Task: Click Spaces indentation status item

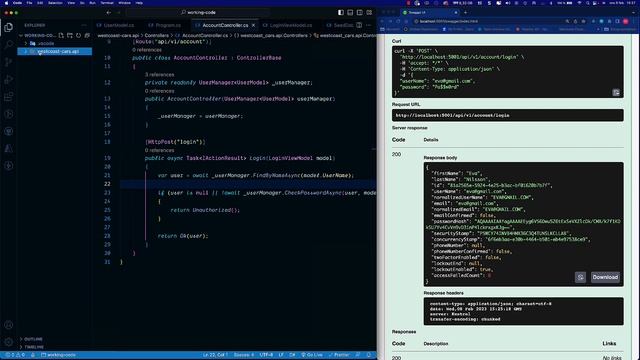Action: point(244,355)
